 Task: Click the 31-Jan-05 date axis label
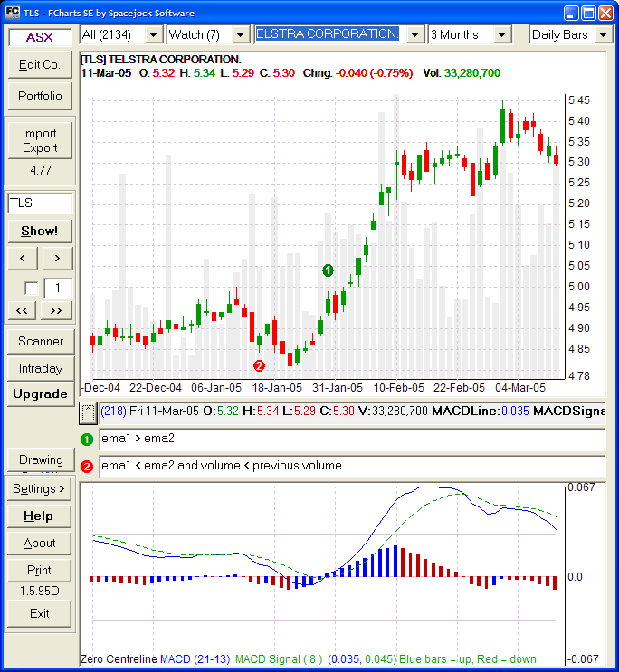click(338, 388)
